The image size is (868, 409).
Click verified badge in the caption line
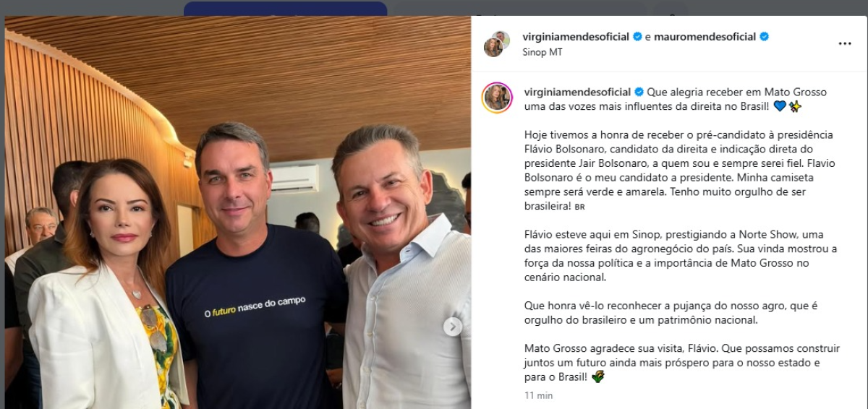tap(639, 92)
